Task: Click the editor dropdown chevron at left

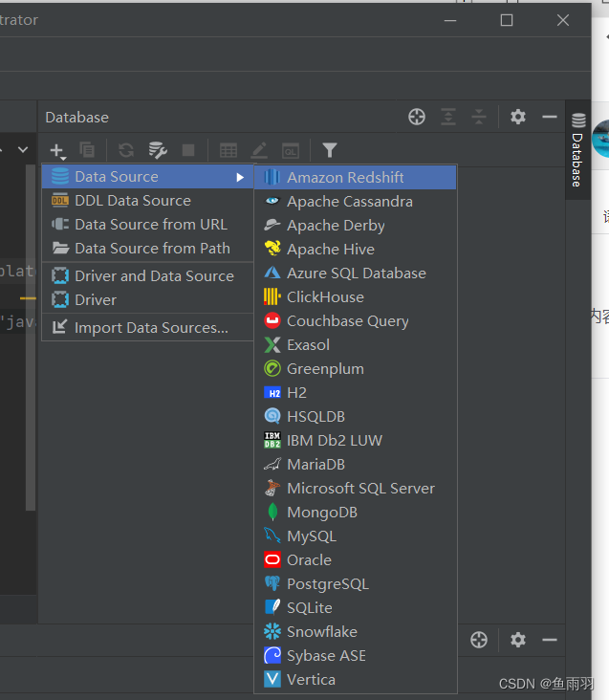Action: click(x=23, y=149)
